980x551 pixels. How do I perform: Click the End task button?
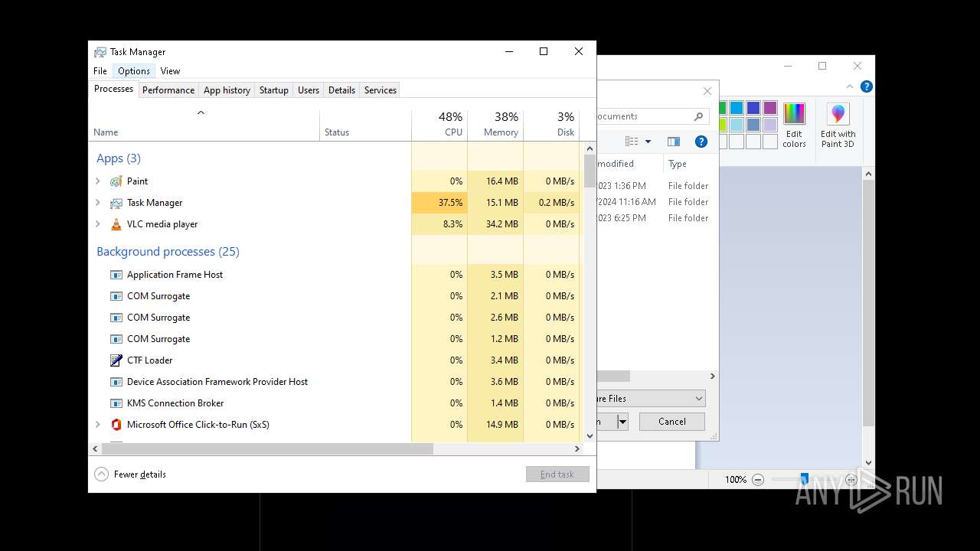557,474
